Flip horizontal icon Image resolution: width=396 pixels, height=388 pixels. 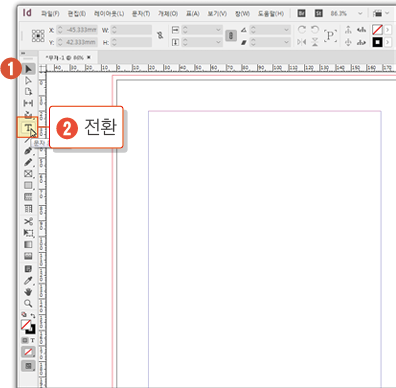pyautogui.click(x=302, y=42)
